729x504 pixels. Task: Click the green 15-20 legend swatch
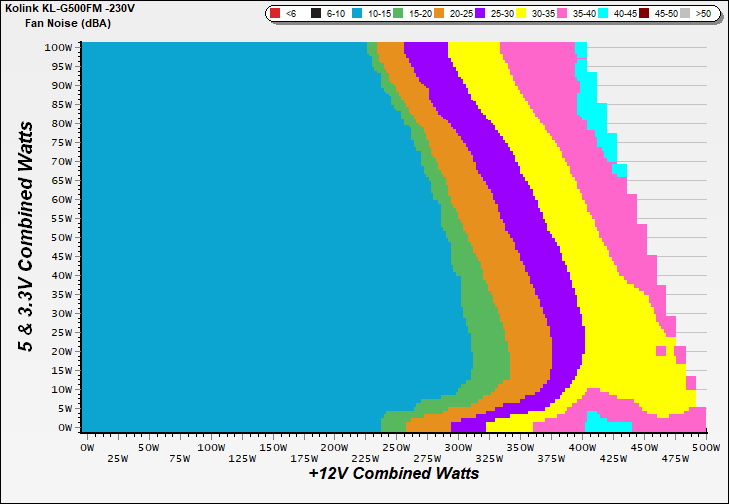397,13
